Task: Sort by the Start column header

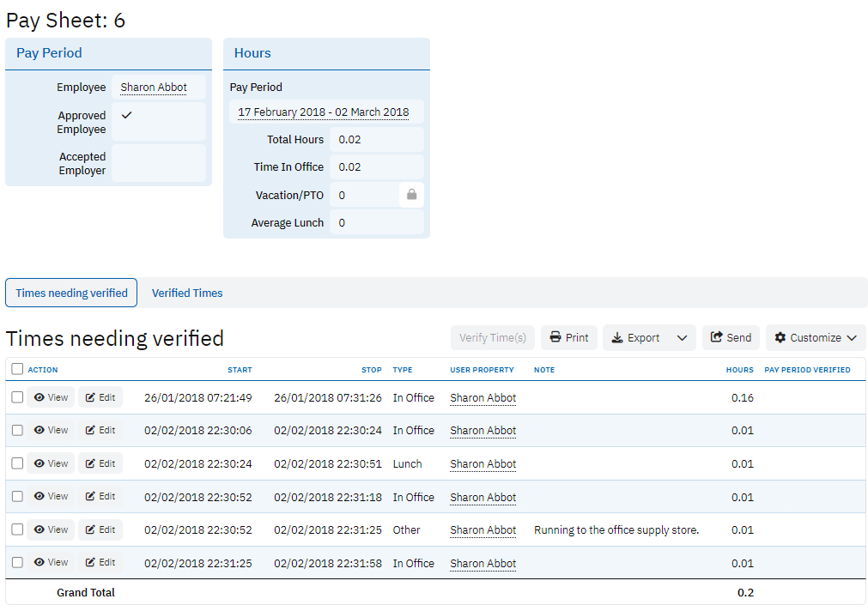Action: 240,370
